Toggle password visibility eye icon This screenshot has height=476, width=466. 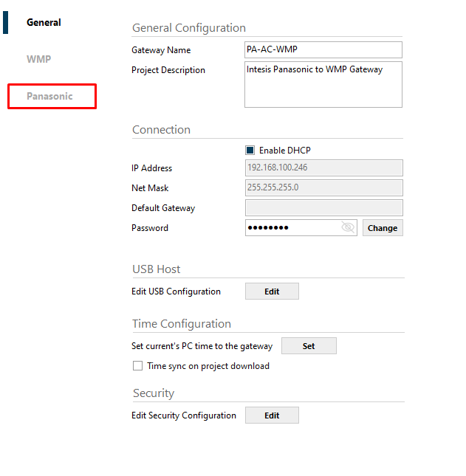pyautogui.click(x=349, y=228)
